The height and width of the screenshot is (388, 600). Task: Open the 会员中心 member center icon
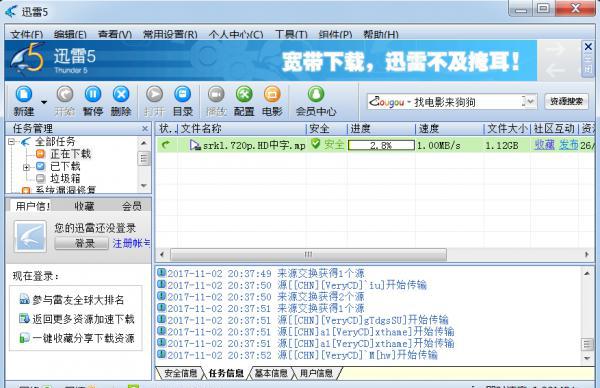tap(316, 95)
